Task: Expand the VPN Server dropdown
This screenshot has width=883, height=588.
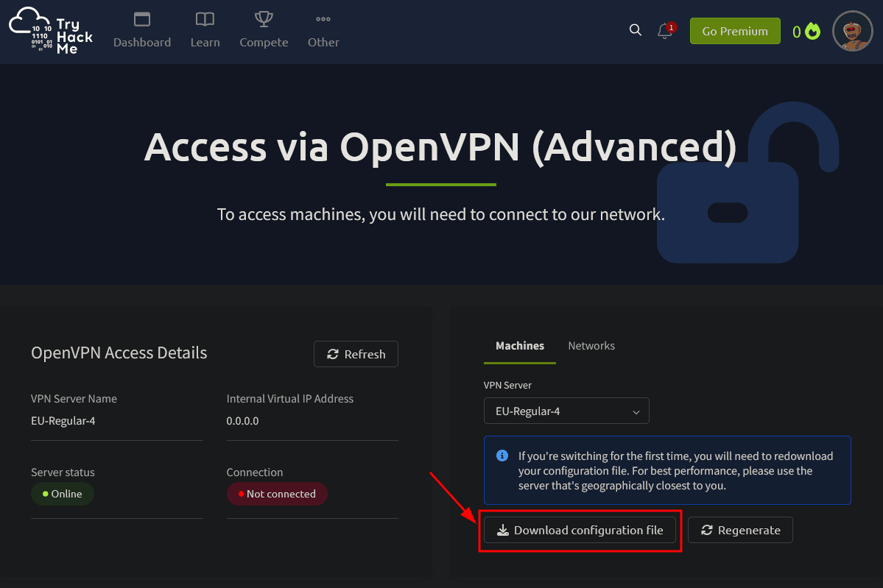Action: pos(566,411)
